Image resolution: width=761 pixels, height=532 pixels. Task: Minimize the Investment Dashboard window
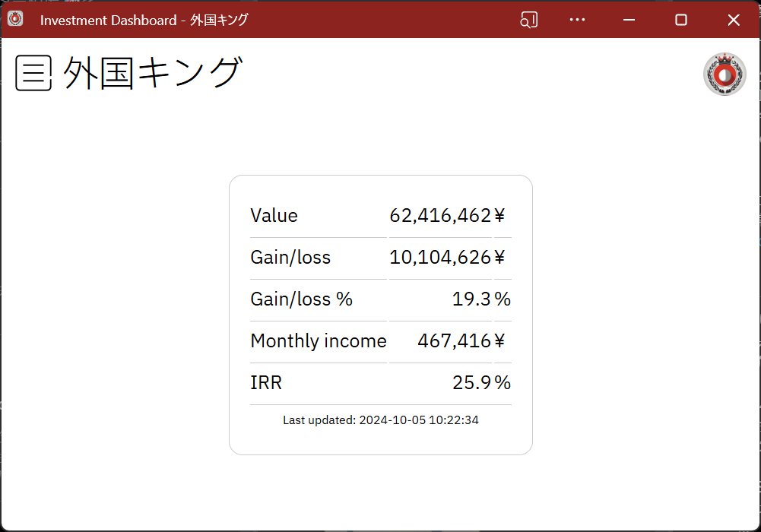pyautogui.click(x=629, y=20)
